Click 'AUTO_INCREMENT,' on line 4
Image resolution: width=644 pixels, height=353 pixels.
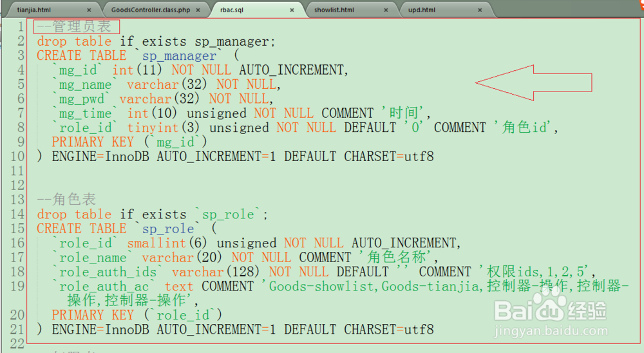(x=294, y=70)
